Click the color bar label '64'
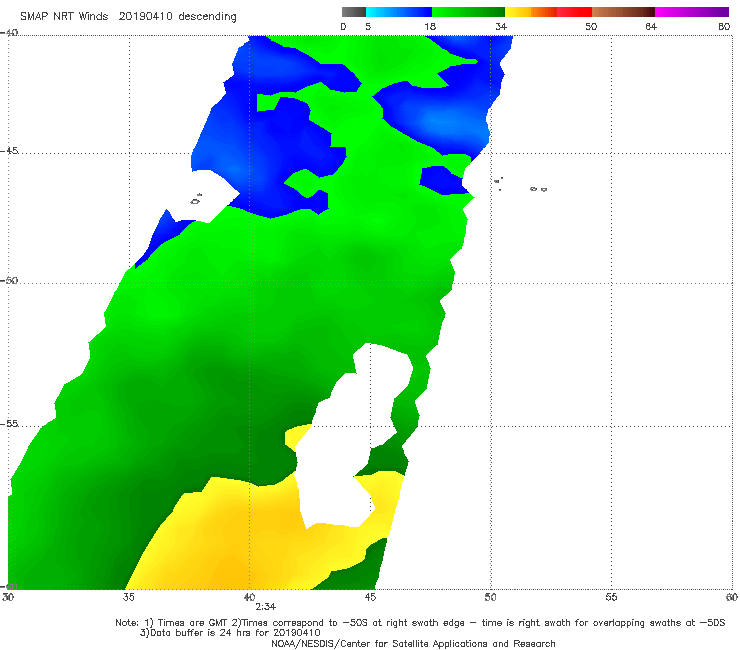 click(651, 26)
